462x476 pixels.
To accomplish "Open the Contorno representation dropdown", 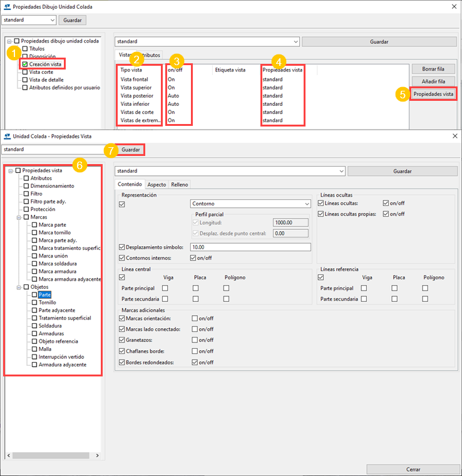I will click(x=250, y=204).
